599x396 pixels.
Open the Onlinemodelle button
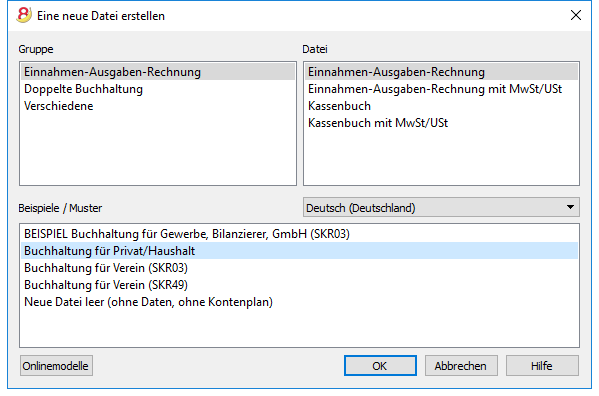tap(56, 366)
